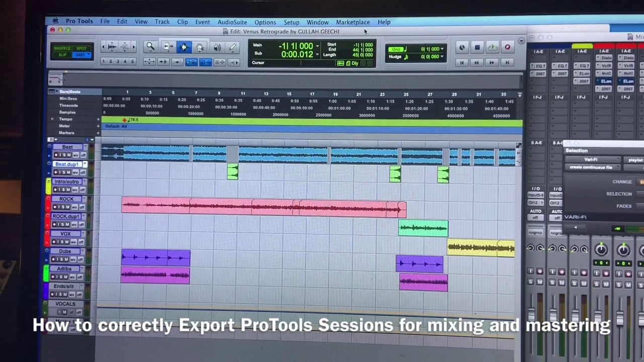The height and width of the screenshot is (362, 644).
Task: Select zoom preset 5
Action: [x=132, y=61]
